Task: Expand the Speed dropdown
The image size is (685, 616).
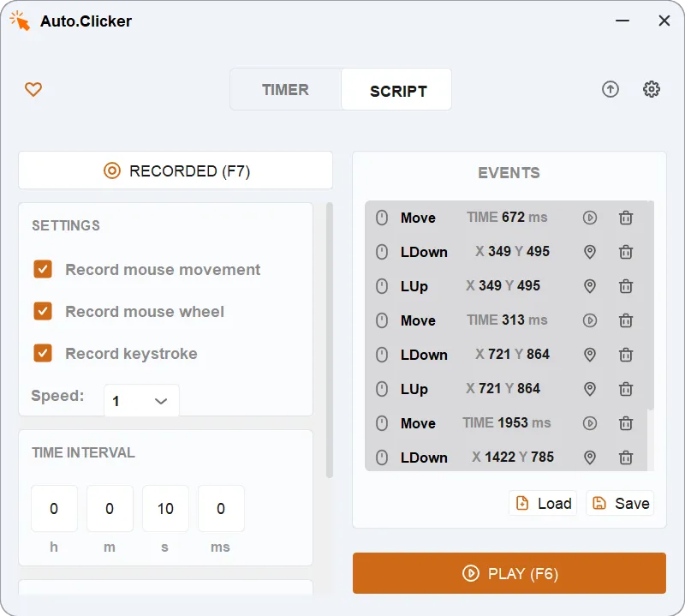Action: click(x=142, y=401)
